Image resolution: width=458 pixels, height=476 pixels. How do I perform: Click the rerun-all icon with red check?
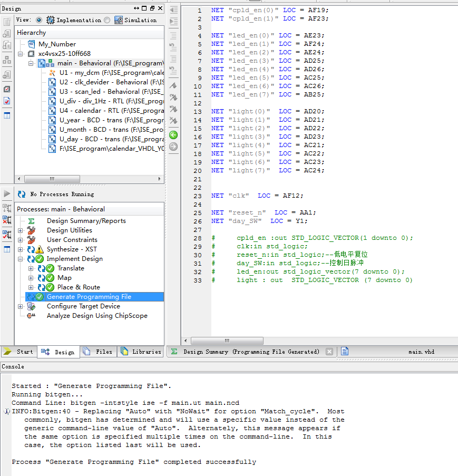[x=7, y=235]
